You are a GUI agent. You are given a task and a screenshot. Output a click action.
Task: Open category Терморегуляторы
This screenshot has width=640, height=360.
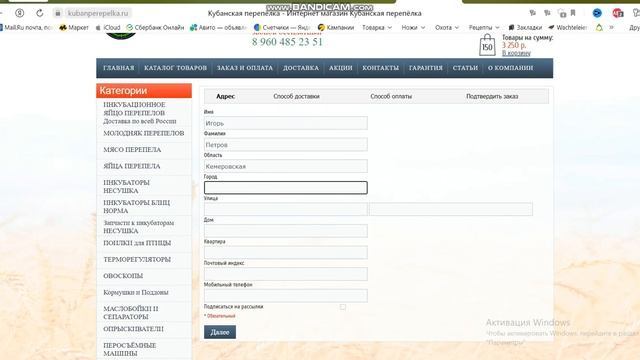click(137, 259)
